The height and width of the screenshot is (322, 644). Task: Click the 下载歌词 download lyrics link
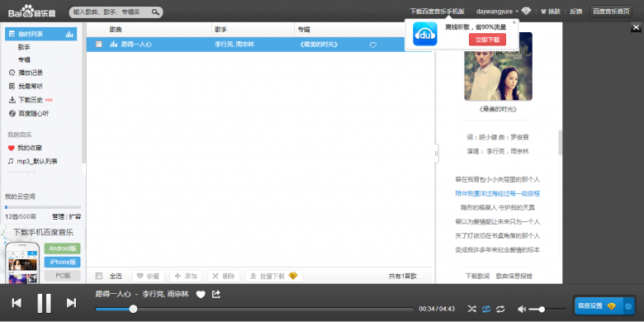(x=477, y=276)
